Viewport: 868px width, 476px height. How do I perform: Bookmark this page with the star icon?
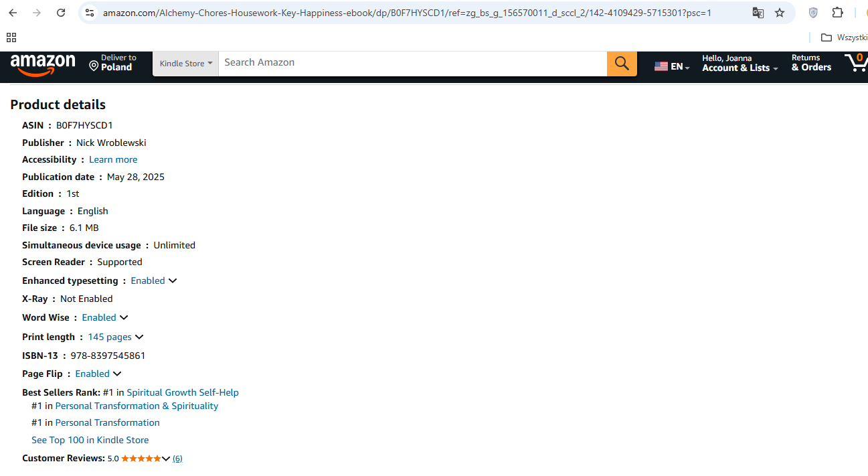[x=780, y=13]
